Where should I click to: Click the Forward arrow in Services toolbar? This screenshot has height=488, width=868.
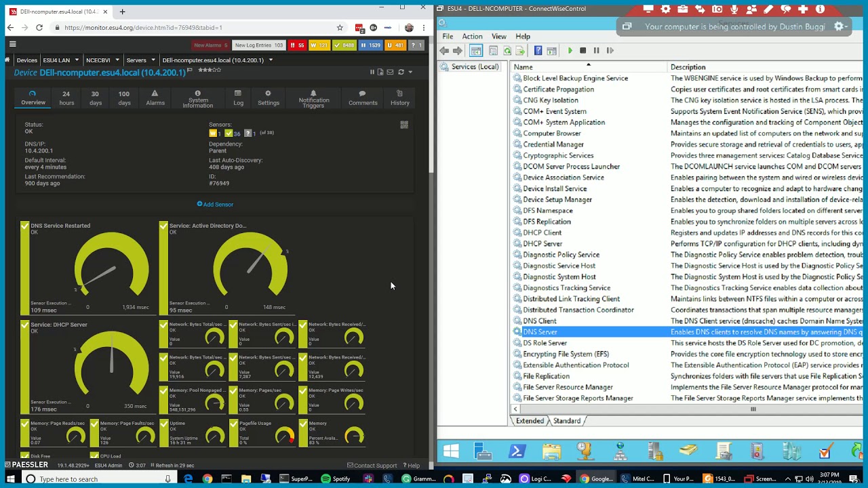(x=458, y=51)
